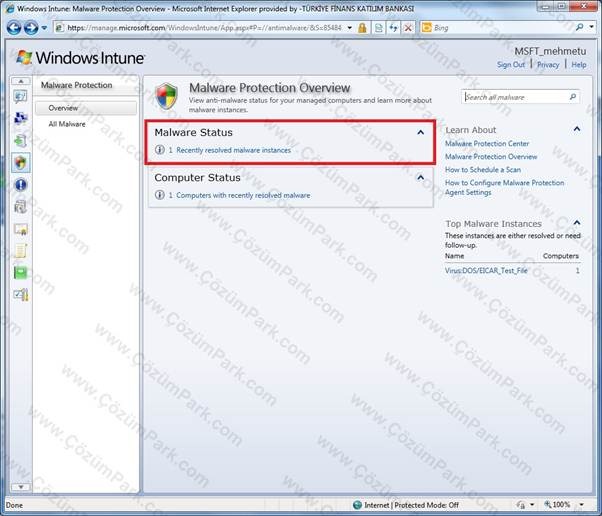602x516 pixels.
Task: Open the Administration tools icon in sidebar
Action: click(x=20, y=295)
